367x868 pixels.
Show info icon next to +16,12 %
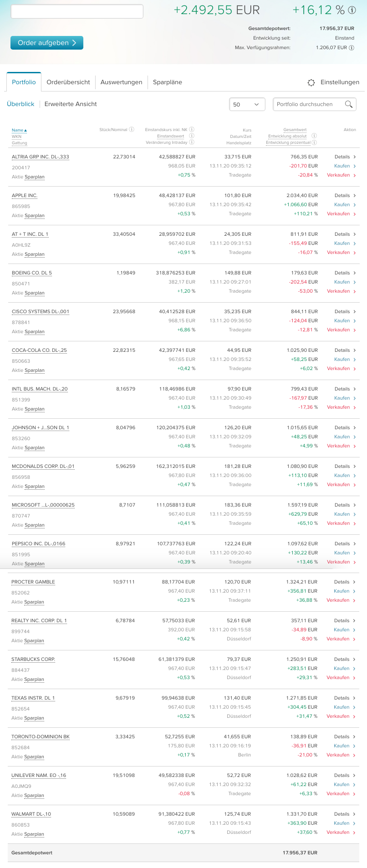[352, 10]
